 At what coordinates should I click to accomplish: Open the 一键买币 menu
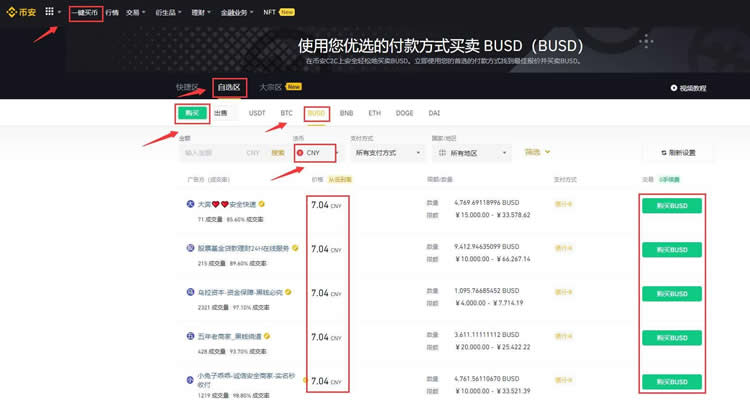pos(85,12)
